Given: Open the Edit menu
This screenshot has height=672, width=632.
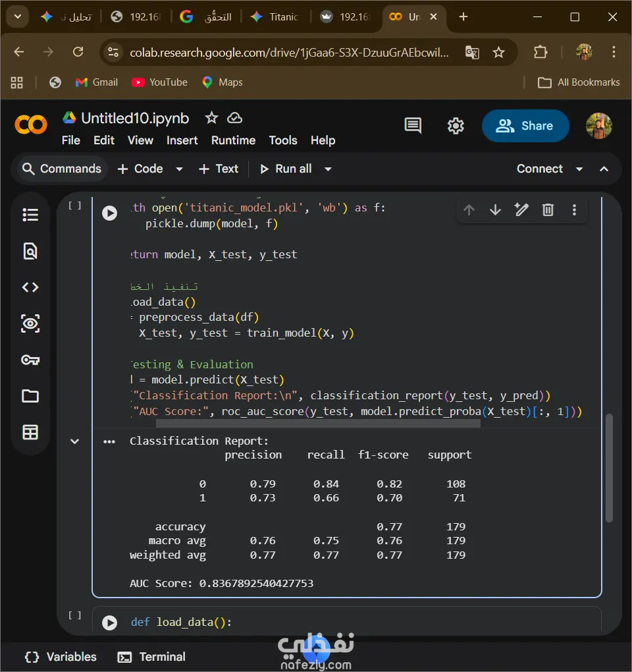Looking at the screenshot, I should coord(103,140).
